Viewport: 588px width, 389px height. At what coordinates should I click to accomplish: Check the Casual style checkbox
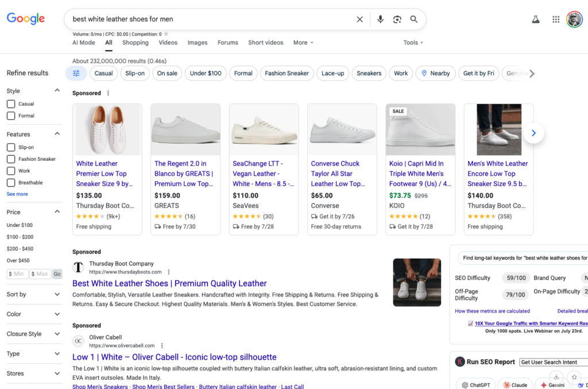click(x=11, y=104)
